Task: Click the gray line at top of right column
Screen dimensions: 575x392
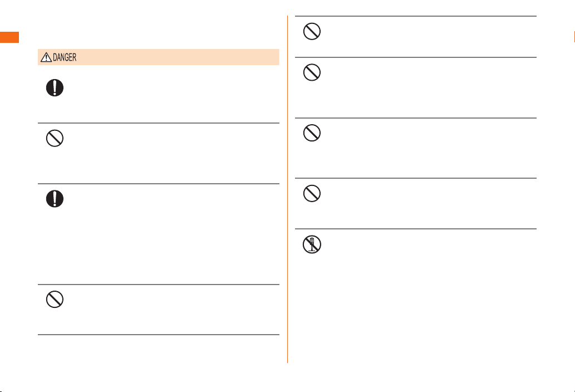Action: click(x=416, y=16)
